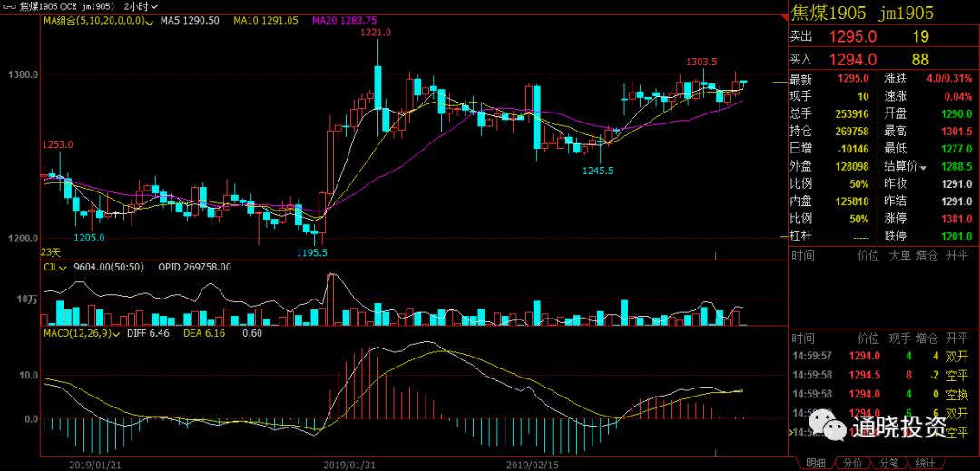The width and height of the screenshot is (980, 471).
Task: Switch to the 分价 tab
Action: tap(852, 463)
